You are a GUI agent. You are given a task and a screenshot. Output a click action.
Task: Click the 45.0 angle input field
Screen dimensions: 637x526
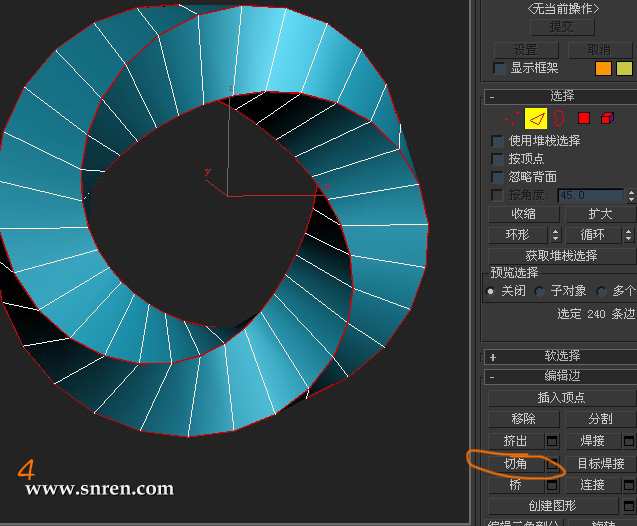tap(591, 196)
